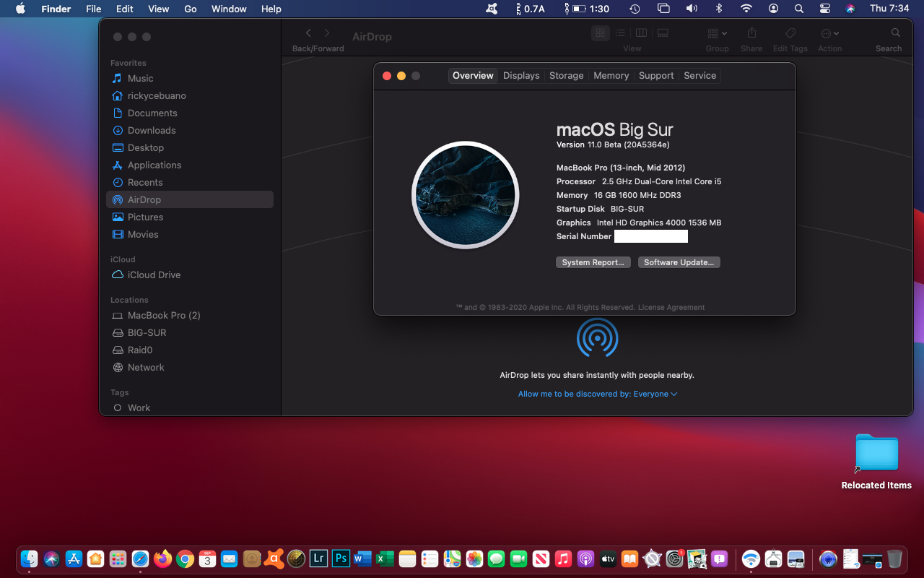924x578 pixels.
Task: Select the Support tab
Action: [656, 76]
